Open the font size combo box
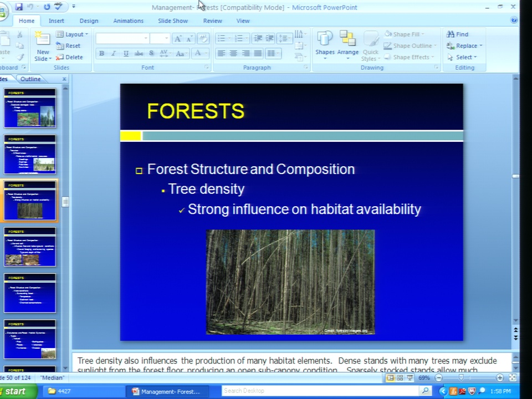This screenshot has width=532, height=399. point(160,38)
